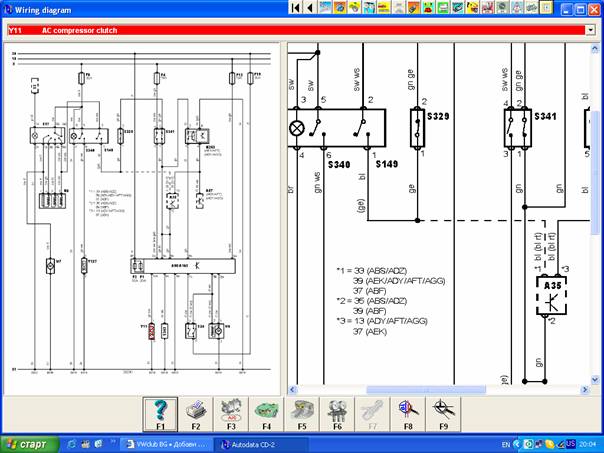
Task: Click the horizontal scrollbar of zoomed diagram
Action: point(440,389)
